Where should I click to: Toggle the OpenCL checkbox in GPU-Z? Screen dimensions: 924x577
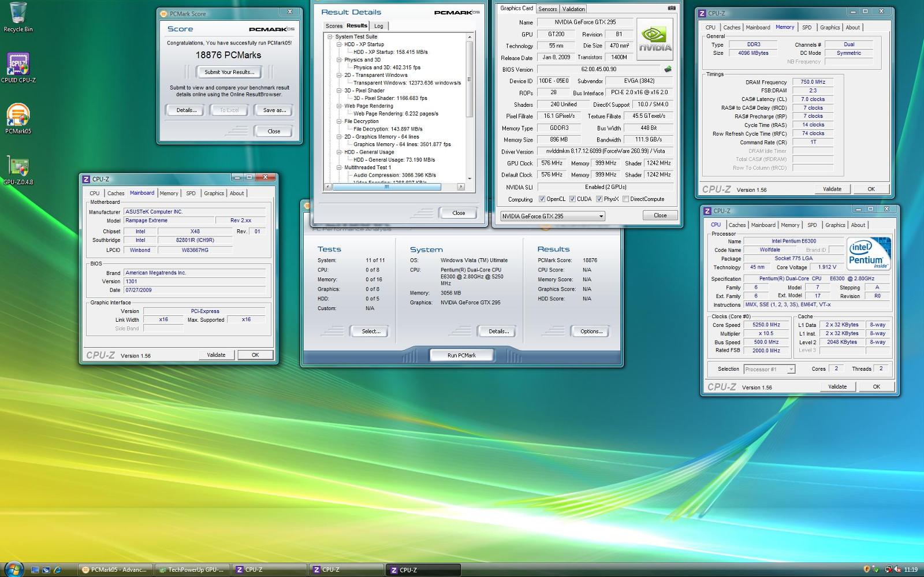(x=542, y=199)
